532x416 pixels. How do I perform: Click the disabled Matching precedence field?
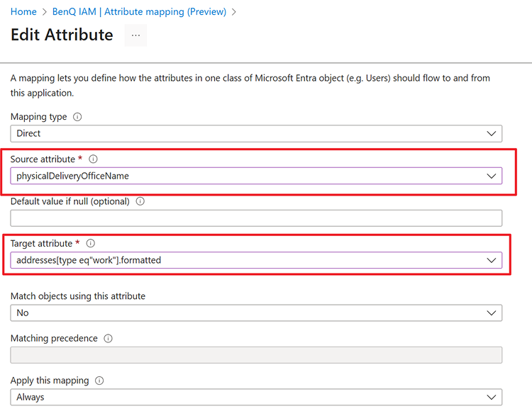pos(255,355)
